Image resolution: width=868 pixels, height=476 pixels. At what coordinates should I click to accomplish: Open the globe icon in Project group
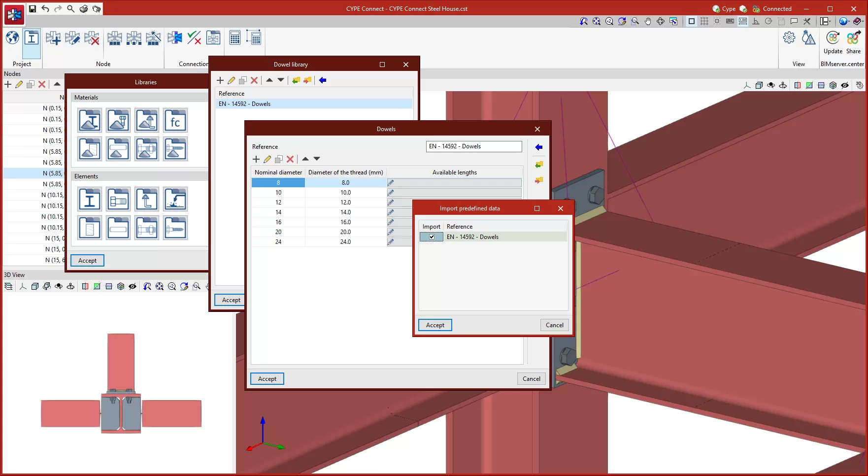12,38
